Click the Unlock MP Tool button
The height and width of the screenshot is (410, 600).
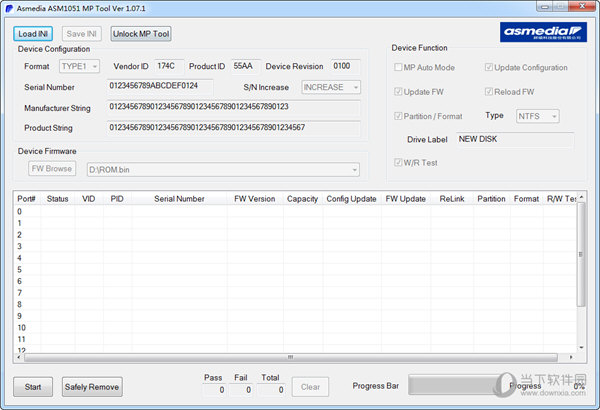(141, 34)
